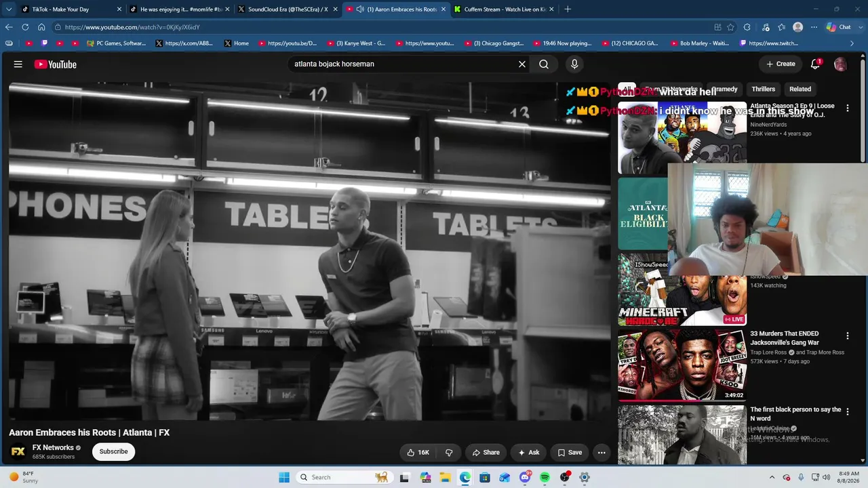This screenshot has height=488, width=868.
Task: Open the FX Networks channel avatar
Action: [x=18, y=451]
